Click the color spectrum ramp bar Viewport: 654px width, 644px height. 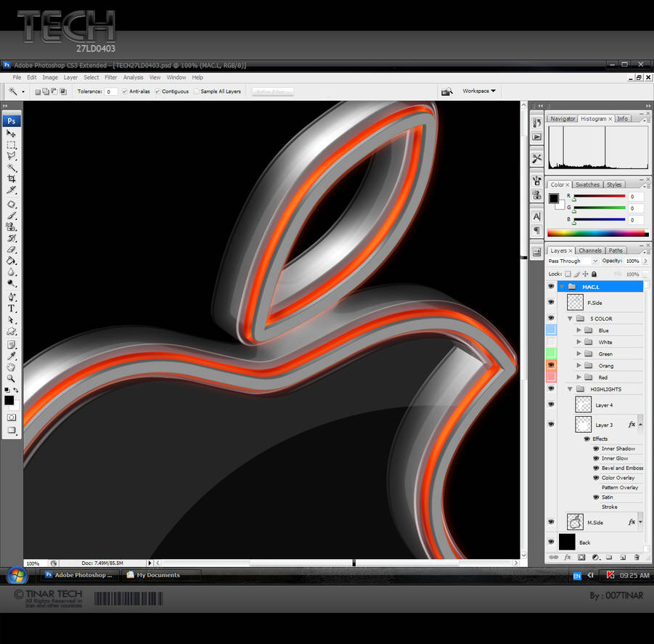(597, 234)
